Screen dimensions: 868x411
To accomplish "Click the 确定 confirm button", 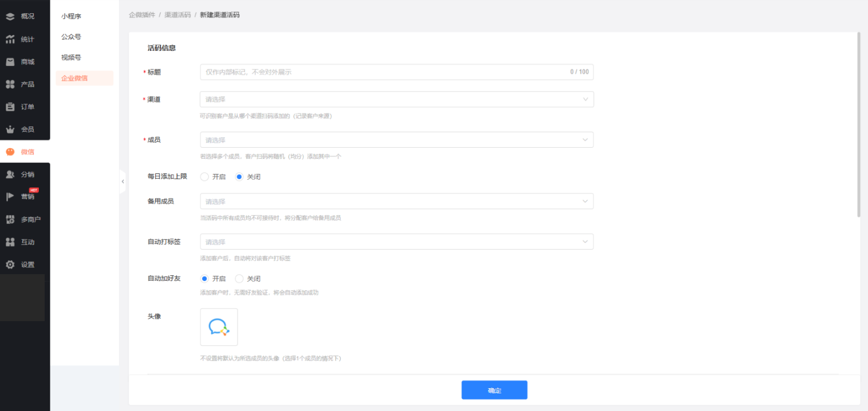I will (494, 390).
